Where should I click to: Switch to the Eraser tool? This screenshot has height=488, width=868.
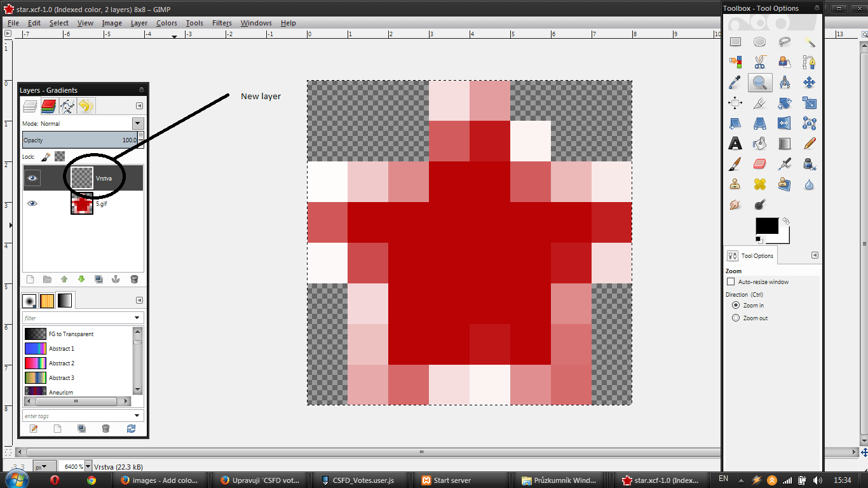tap(759, 164)
